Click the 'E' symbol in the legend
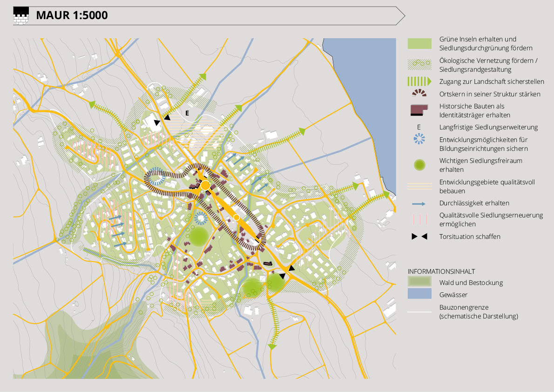This screenshot has width=554, height=392. [x=419, y=127]
